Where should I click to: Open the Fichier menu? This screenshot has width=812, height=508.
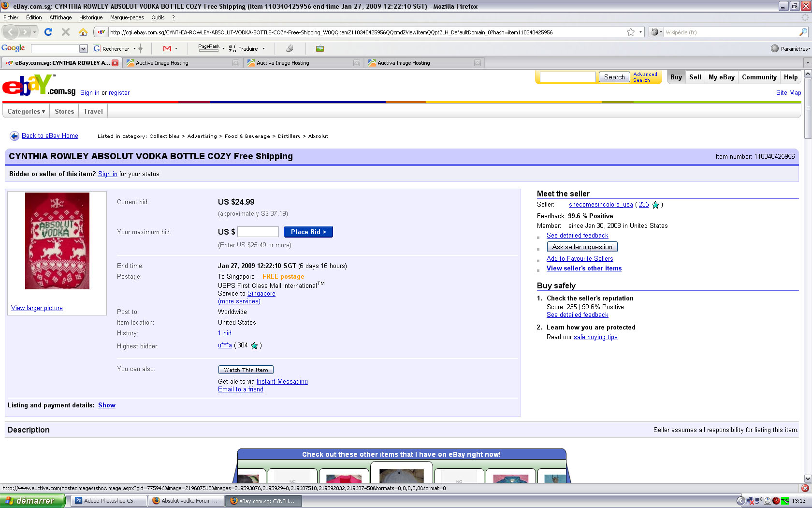(x=11, y=17)
